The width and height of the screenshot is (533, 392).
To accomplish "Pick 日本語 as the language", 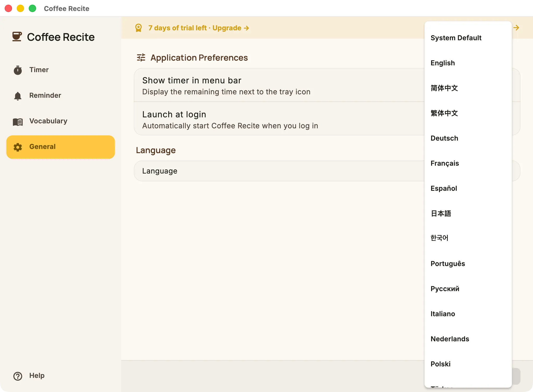I will [468, 214].
